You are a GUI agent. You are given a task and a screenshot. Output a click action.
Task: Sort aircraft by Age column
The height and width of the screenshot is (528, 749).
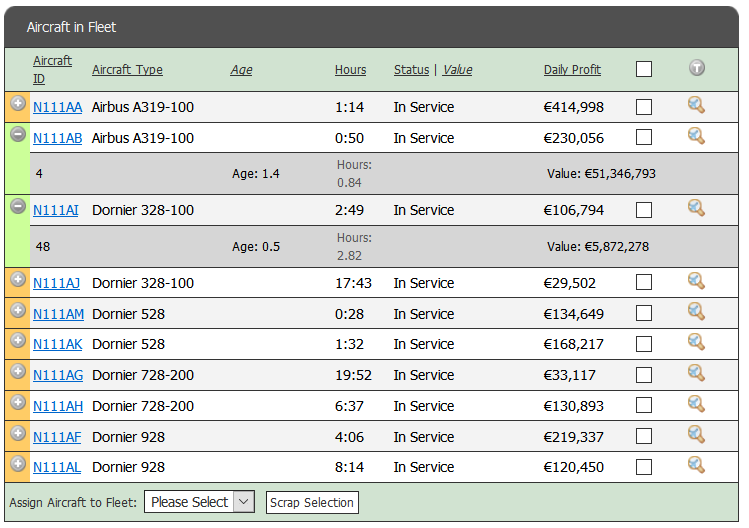click(x=241, y=70)
